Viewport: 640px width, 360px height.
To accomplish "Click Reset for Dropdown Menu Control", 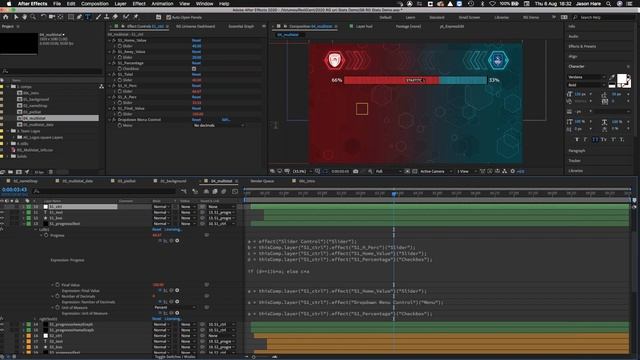I will (196, 120).
